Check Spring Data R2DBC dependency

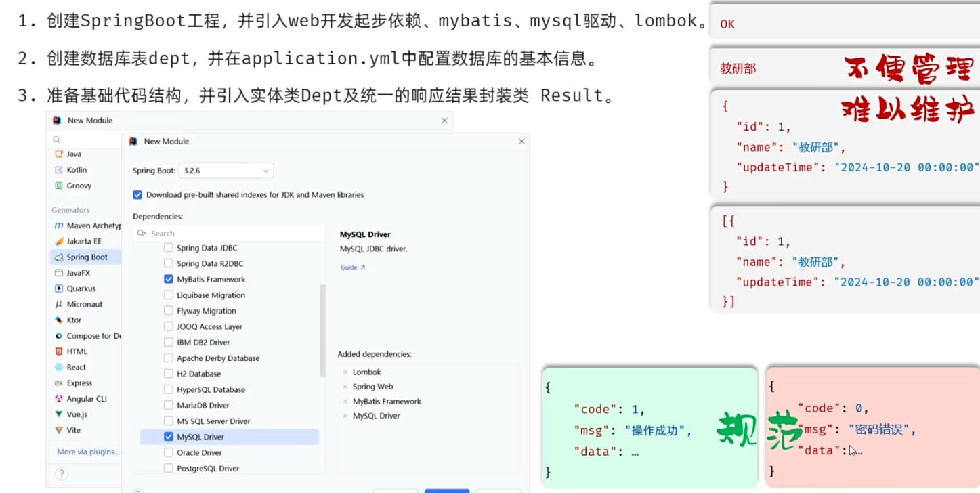click(x=169, y=263)
